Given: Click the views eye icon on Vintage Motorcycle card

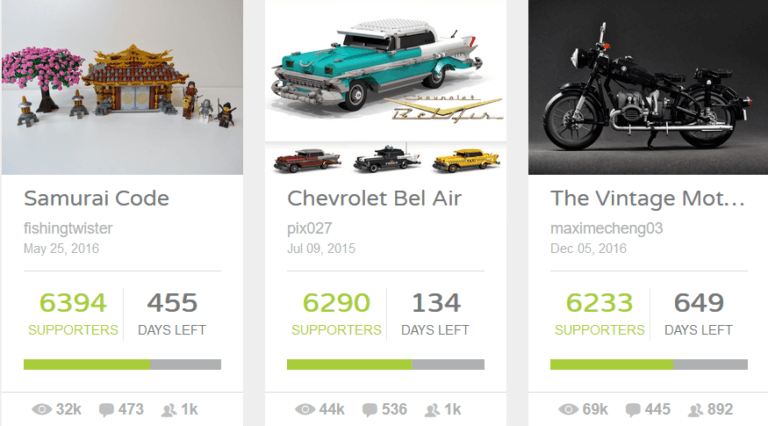Looking at the screenshot, I should [569, 409].
